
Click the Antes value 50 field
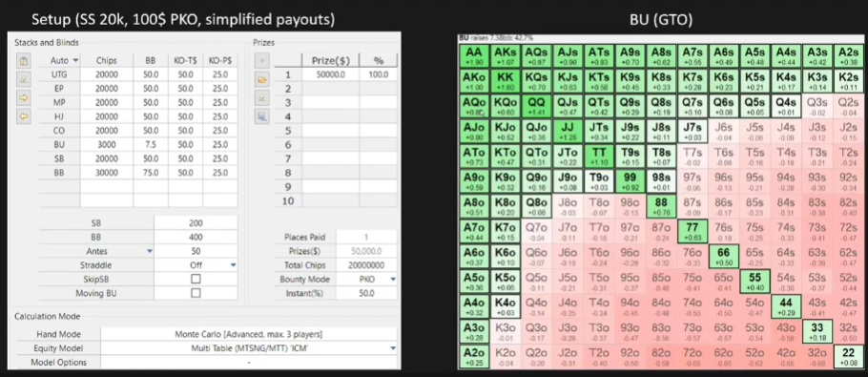click(x=196, y=251)
